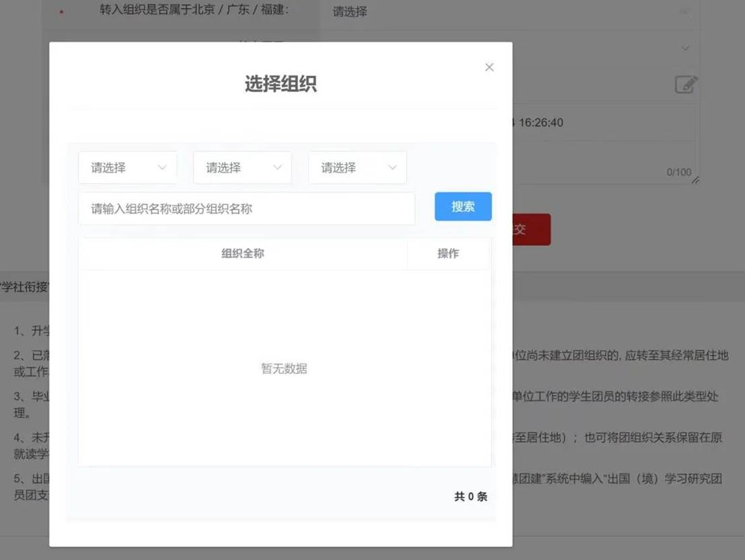The width and height of the screenshot is (745, 560).
Task: Click the chevron on the top 请选择 field
Action: [x=685, y=11]
